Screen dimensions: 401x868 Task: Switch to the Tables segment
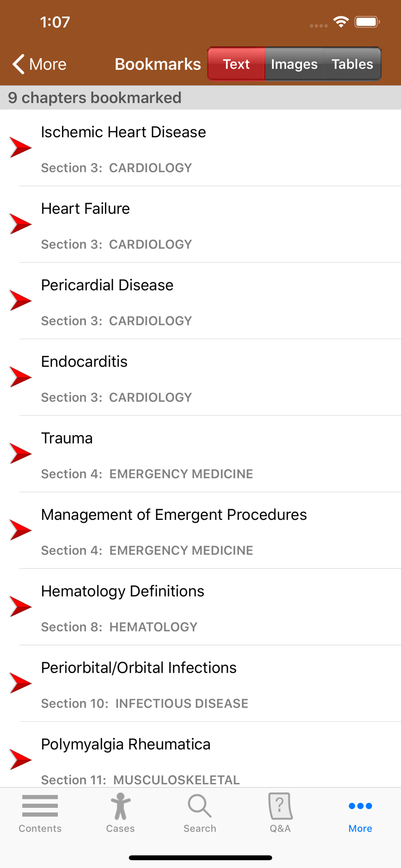[x=352, y=64]
